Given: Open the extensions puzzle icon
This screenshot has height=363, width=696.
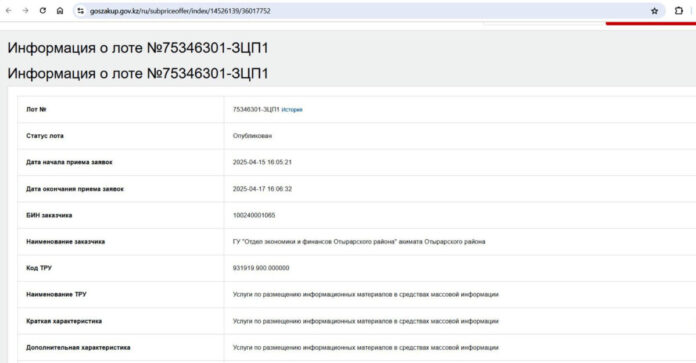Looking at the screenshot, I should 678,11.
